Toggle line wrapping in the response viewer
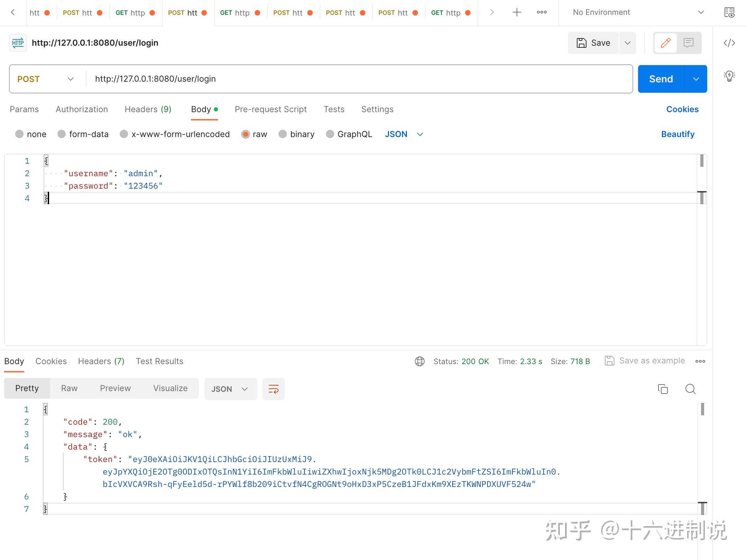746x560 pixels. point(273,389)
